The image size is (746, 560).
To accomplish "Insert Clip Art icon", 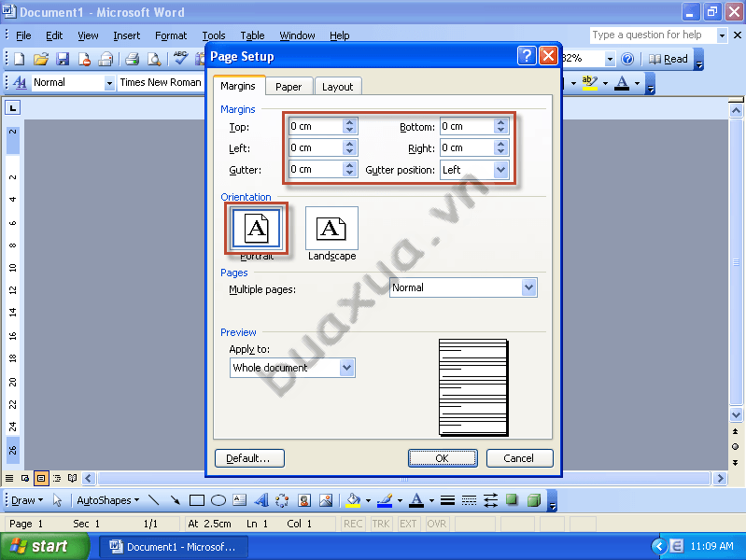I will 304,500.
